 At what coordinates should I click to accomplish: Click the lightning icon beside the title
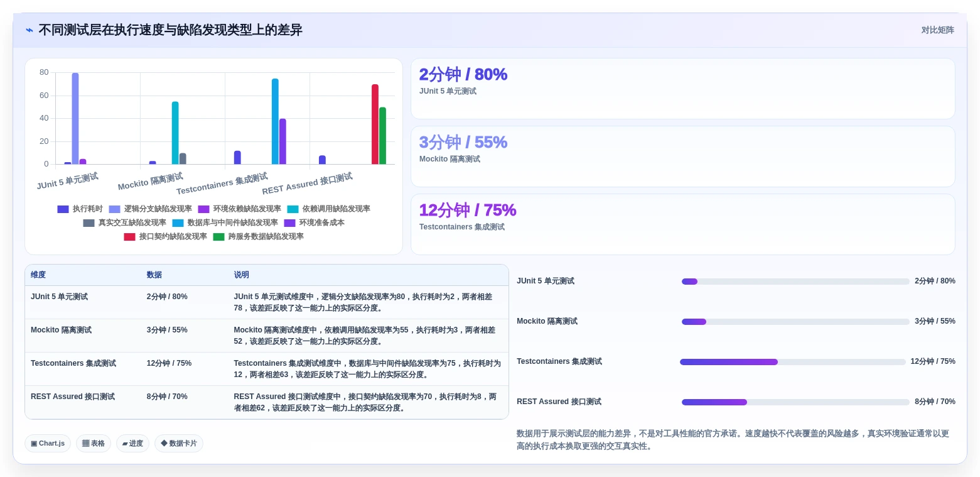pos(30,30)
